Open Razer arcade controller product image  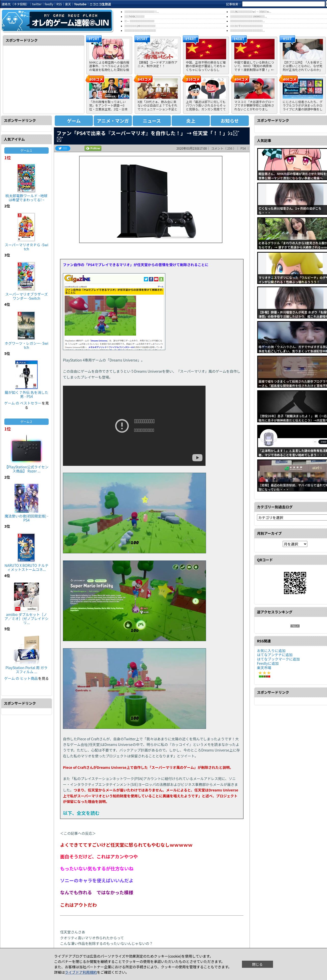[26, 450]
